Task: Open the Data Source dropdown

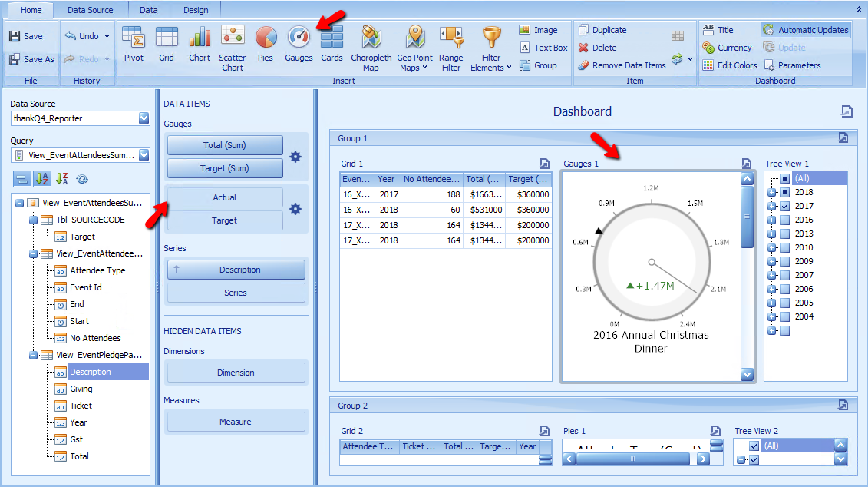Action: click(x=144, y=118)
